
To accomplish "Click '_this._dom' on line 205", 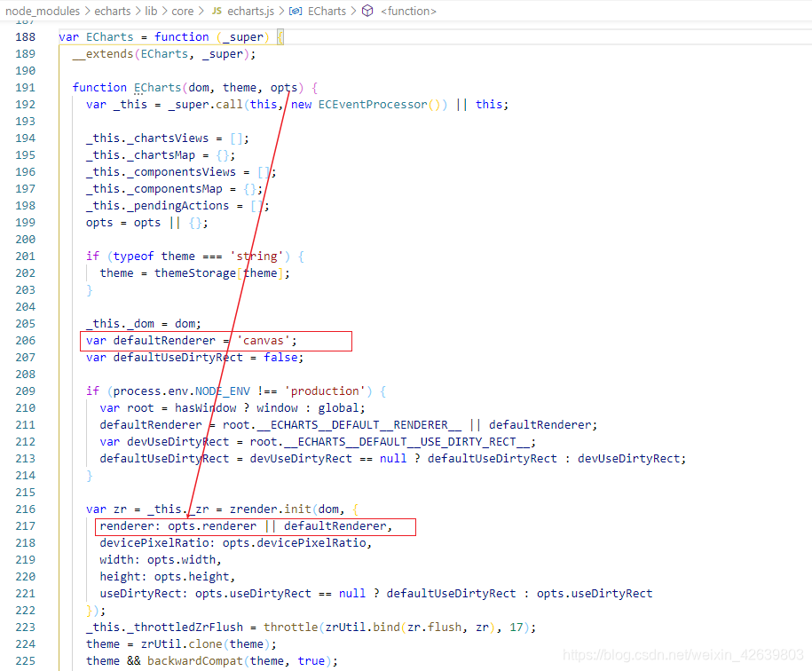I will pyautogui.click(x=120, y=324).
